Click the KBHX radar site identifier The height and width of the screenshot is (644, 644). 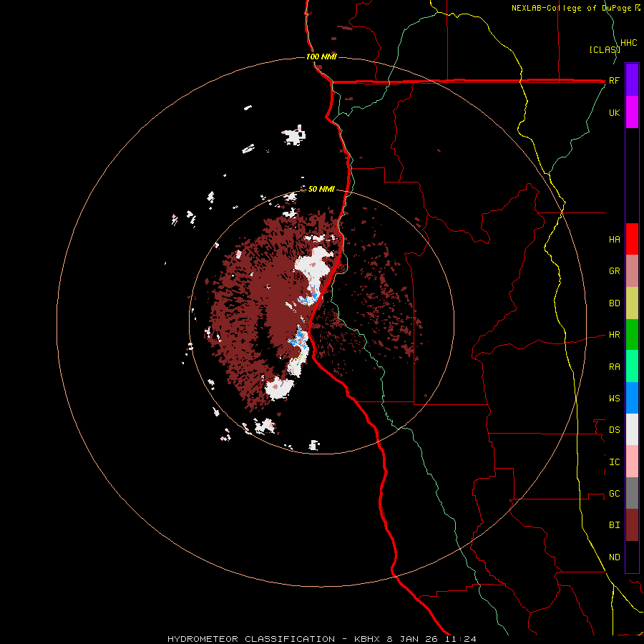coord(369,639)
